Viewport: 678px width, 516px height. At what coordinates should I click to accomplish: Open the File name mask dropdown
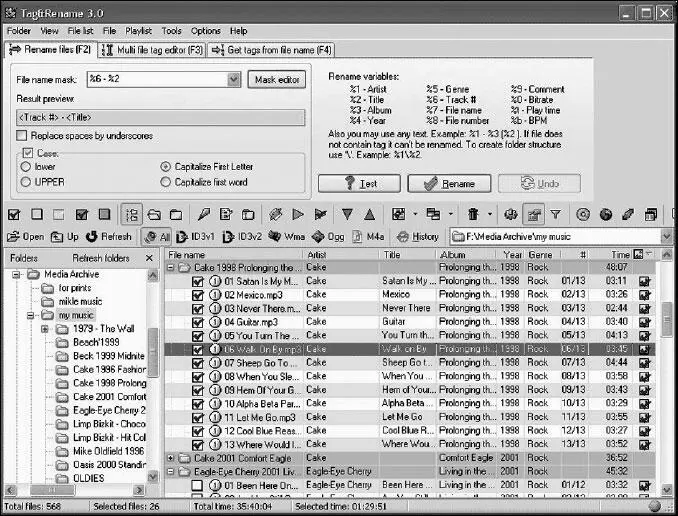point(234,80)
